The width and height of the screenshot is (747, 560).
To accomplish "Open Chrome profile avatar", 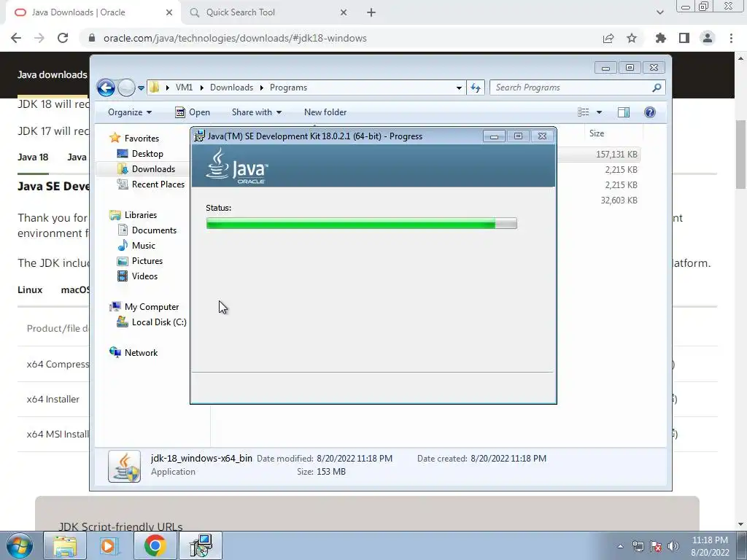I will pyautogui.click(x=708, y=38).
